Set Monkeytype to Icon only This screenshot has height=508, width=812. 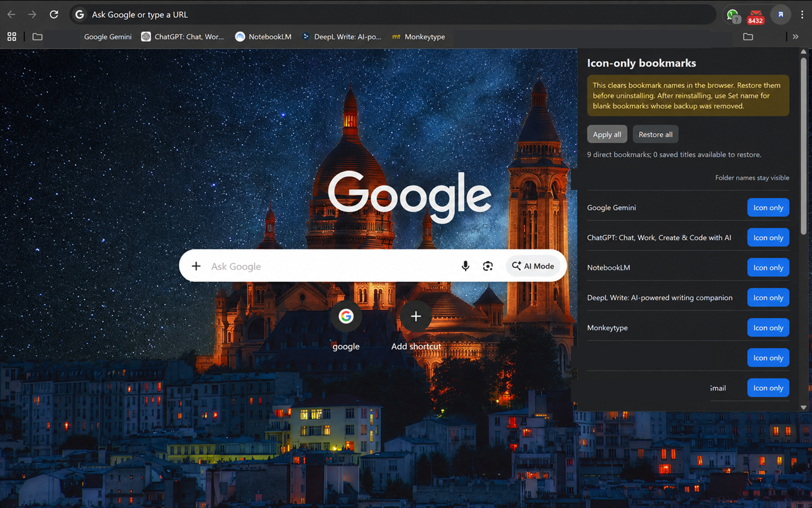(x=768, y=328)
